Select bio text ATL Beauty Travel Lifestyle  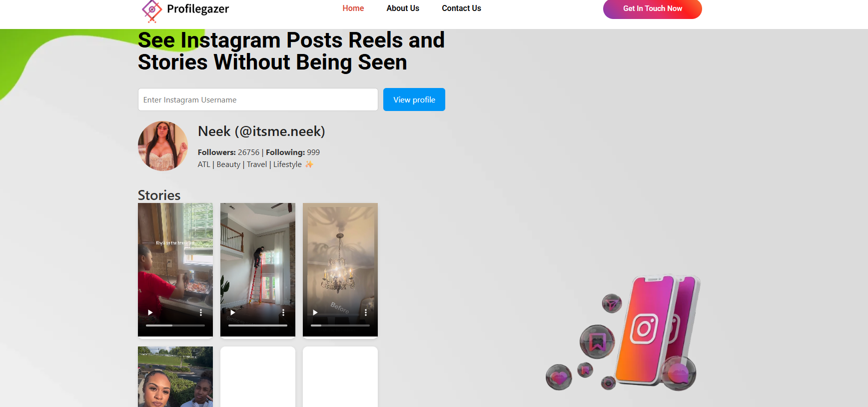[x=255, y=164]
